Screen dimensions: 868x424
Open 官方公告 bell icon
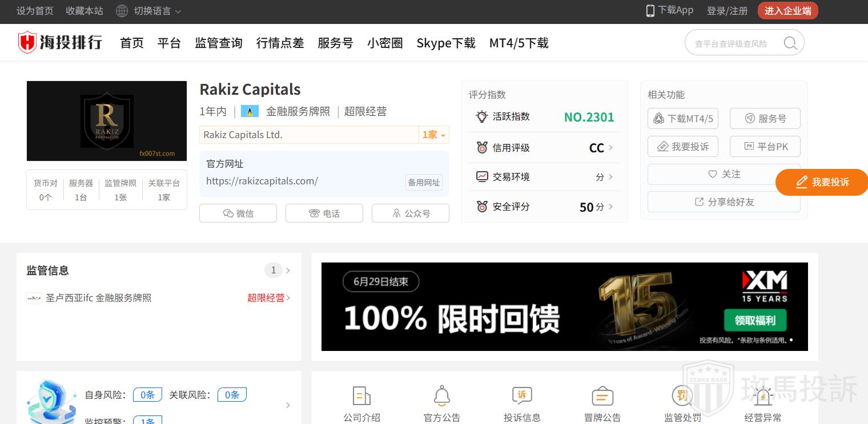441,395
